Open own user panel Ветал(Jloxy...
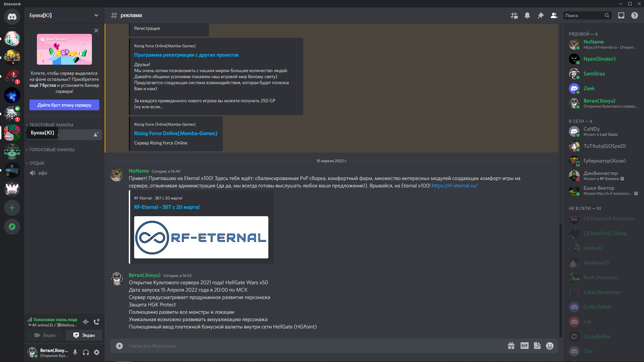The height and width of the screenshot is (362, 644). pyautogui.click(x=48, y=352)
